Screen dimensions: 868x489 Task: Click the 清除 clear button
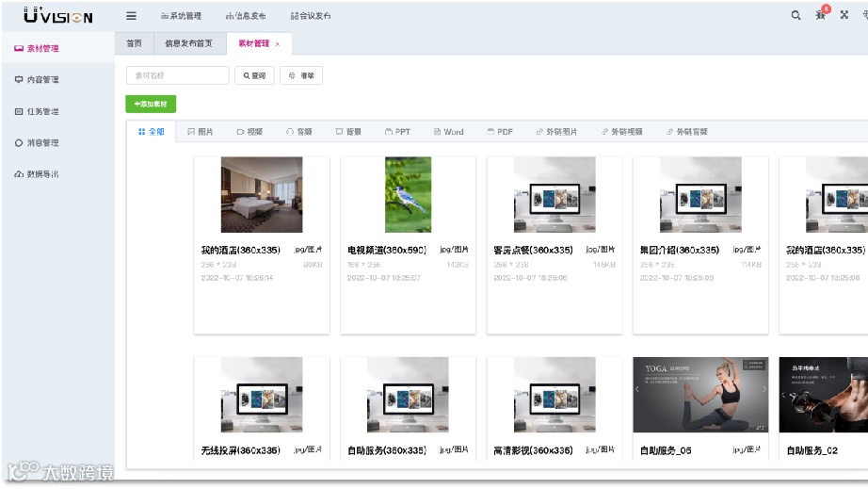301,75
